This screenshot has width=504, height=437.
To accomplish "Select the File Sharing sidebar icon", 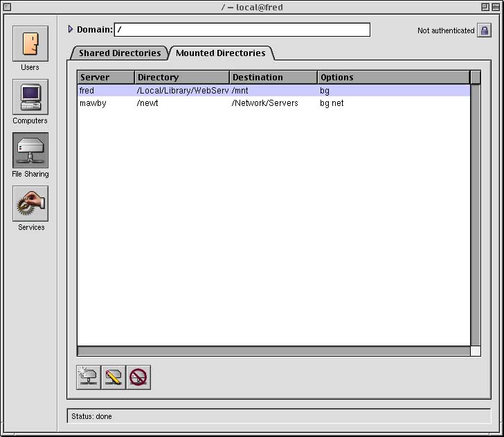I will point(30,150).
